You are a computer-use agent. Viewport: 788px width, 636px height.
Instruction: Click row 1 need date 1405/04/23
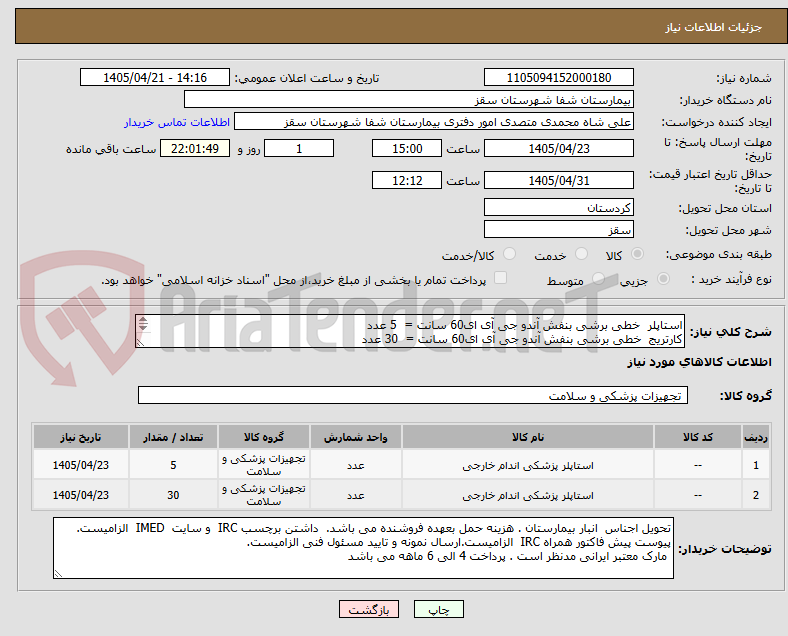click(81, 465)
